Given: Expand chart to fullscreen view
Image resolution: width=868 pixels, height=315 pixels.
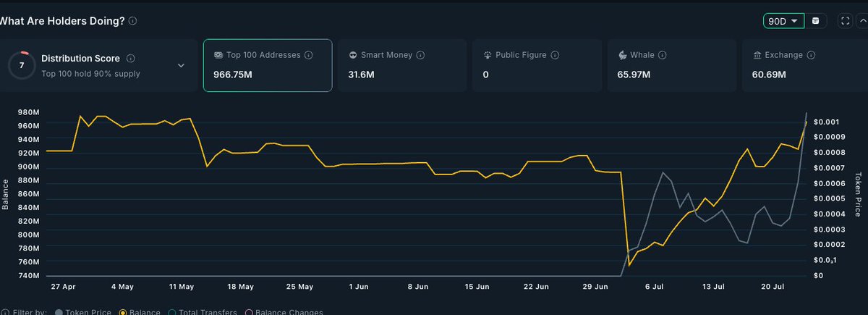Looking at the screenshot, I should click(845, 21).
